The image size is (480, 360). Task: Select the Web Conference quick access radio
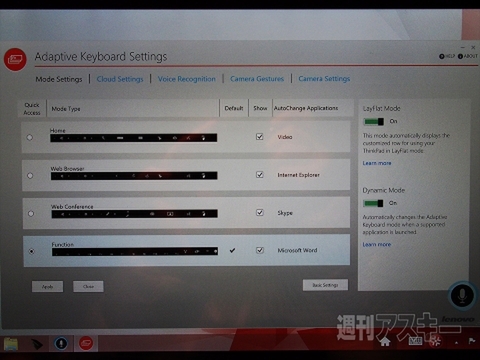pos(31,213)
